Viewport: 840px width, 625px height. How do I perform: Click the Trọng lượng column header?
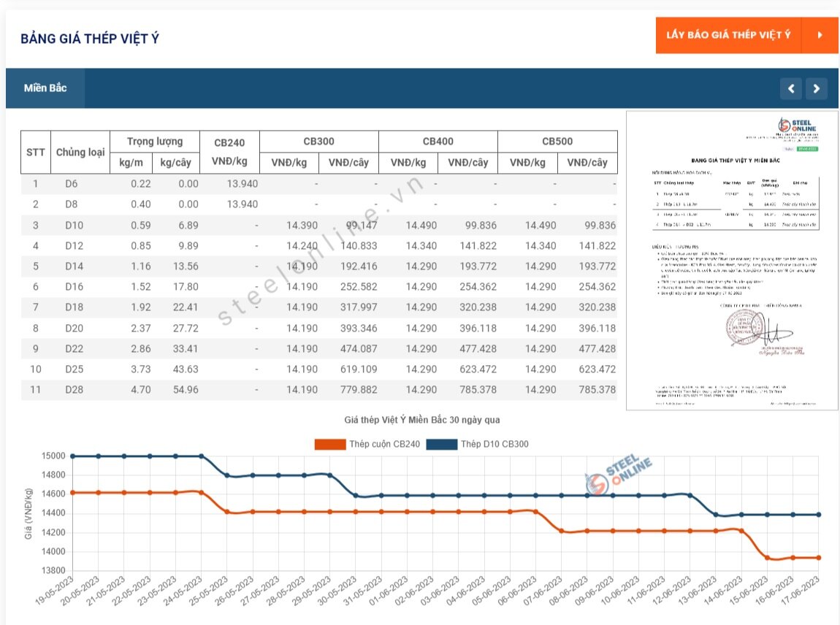point(155,142)
